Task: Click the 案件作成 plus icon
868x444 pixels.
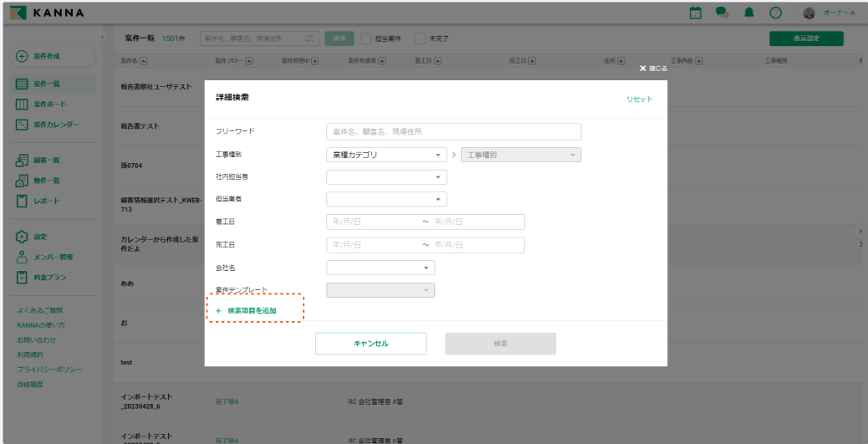Action: [x=22, y=56]
